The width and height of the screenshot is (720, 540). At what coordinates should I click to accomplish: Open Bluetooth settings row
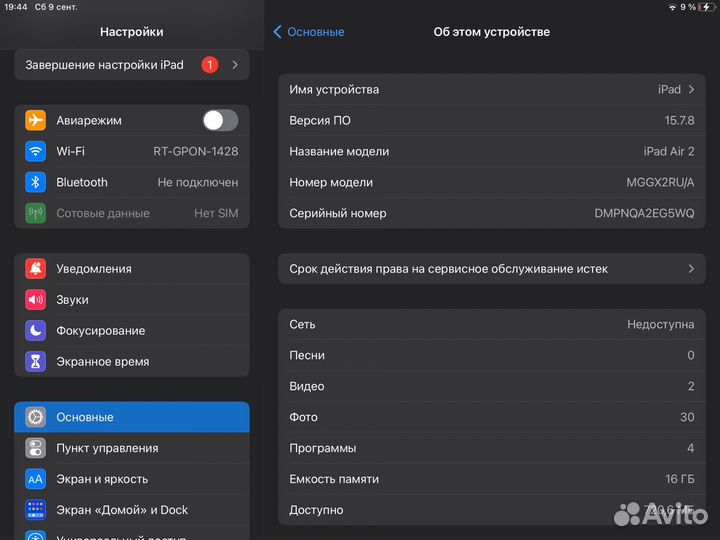(132, 182)
